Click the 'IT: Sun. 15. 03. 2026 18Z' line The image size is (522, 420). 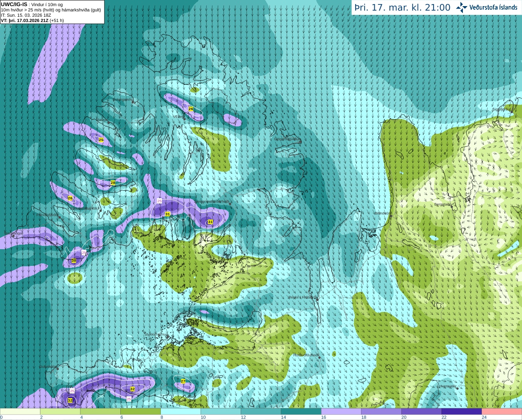pos(26,15)
